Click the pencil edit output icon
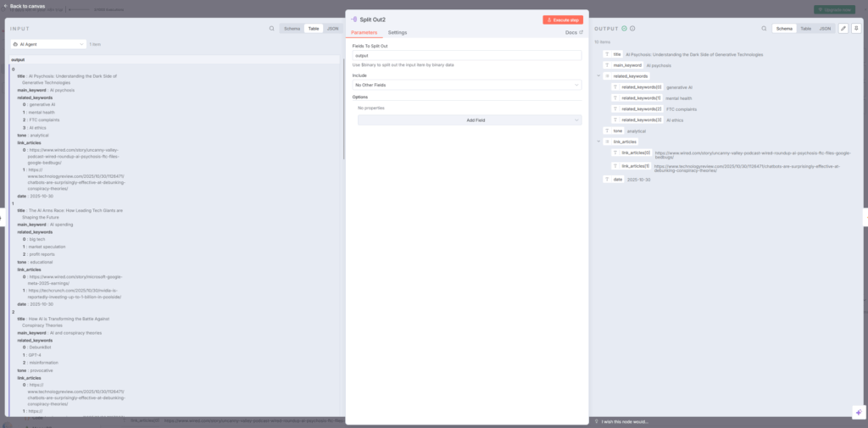 843,28
